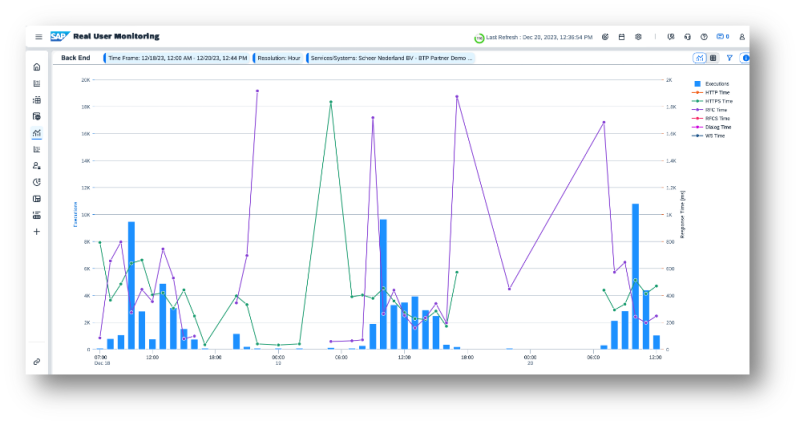
Task: Open the hamburger navigation menu
Action: coord(38,37)
